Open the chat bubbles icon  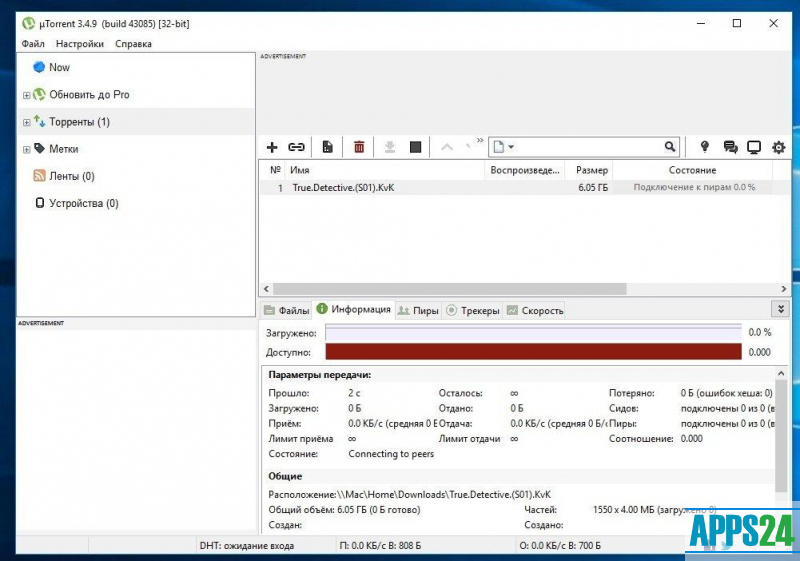[x=731, y=147]
